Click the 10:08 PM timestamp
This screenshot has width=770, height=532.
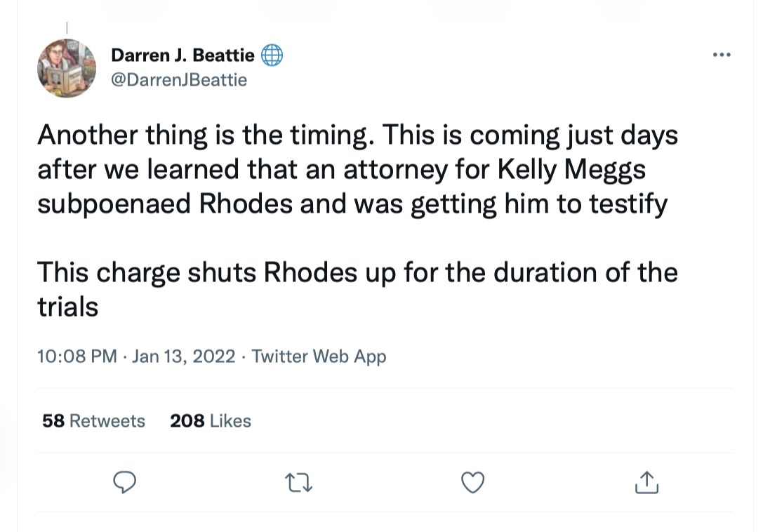tap(77, 357)
